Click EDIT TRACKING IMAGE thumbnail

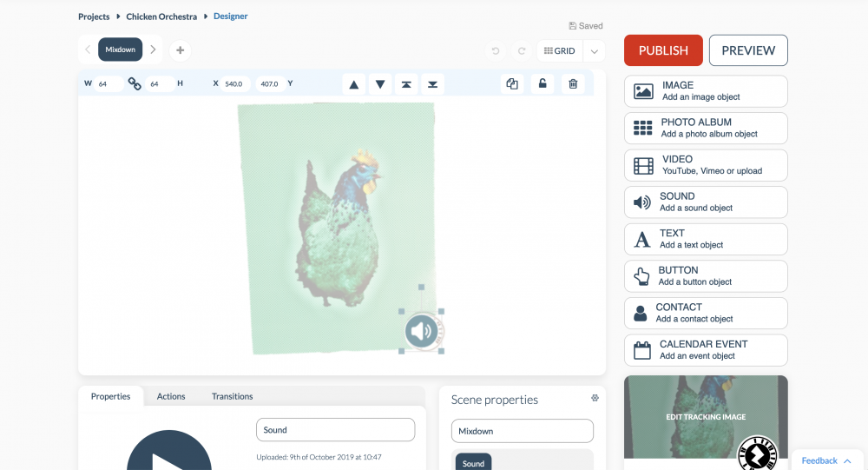pos(706,417)
